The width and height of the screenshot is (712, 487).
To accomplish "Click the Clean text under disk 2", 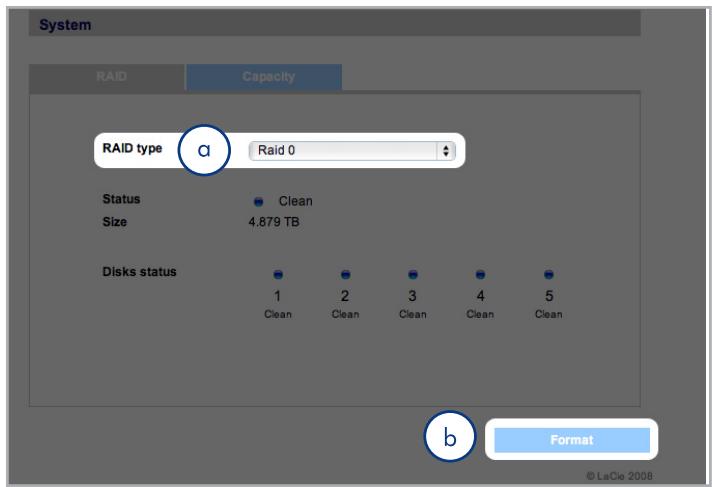I will click(x=345, y=314).
